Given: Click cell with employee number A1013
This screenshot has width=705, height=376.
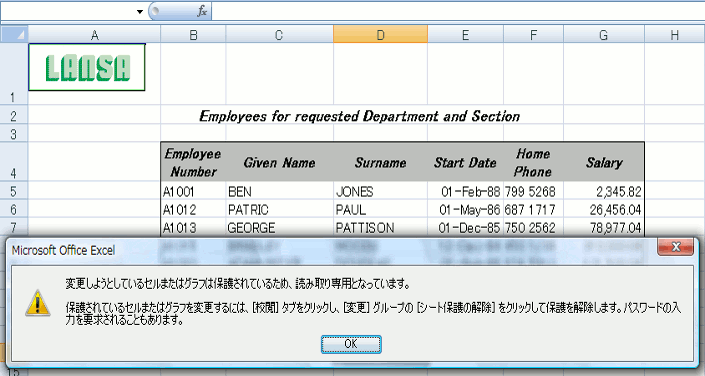Looking at the screenshot, I should click(x=193, y=228).
